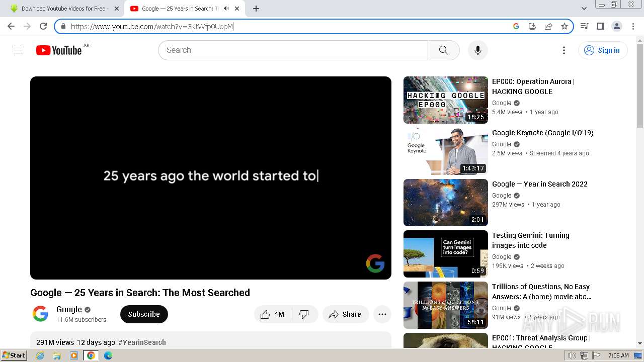Open YouTube settings three-dot menu

(x=564, y=50)
